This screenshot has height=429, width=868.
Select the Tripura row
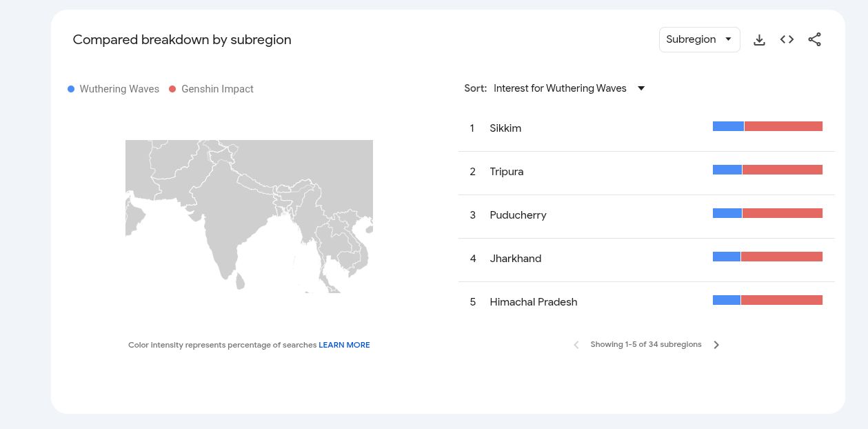click(507, 172)
